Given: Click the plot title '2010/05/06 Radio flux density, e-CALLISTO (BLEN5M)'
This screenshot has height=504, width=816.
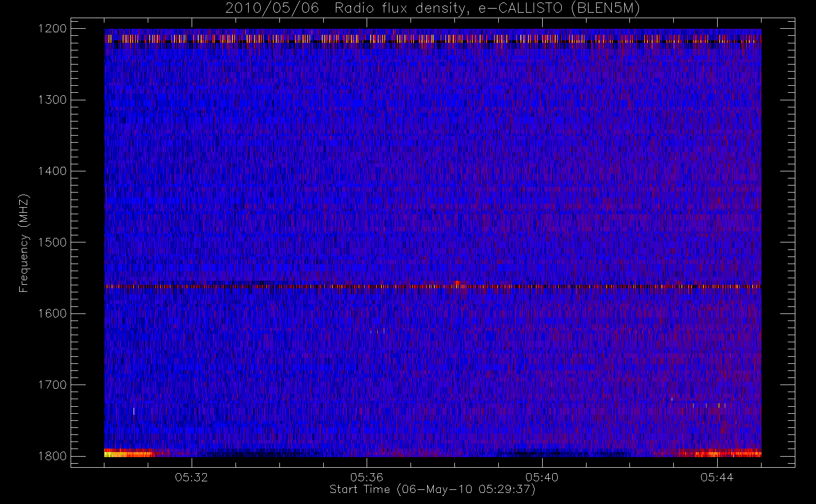Looking at the screenshot, I should pos(433,9).
